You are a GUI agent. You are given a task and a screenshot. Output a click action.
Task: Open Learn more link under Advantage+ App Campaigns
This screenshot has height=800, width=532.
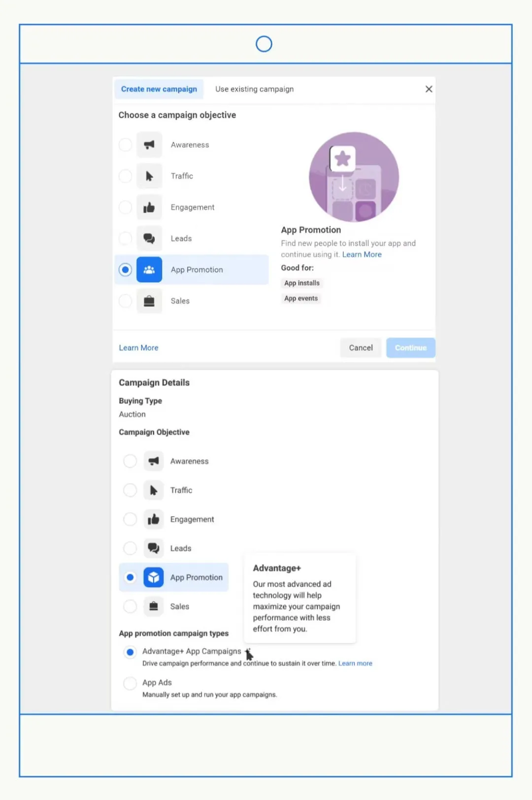355,664
